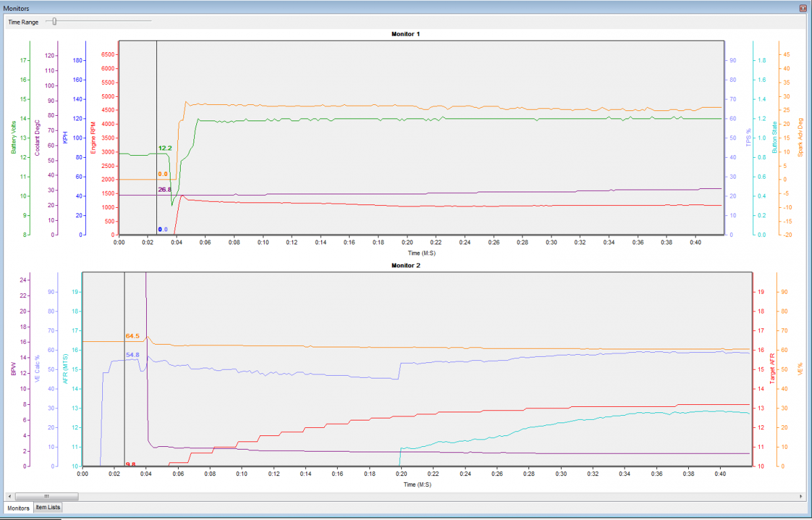Click the purple 26.8 cursor value
812x520 pixels.
[164, 190]
